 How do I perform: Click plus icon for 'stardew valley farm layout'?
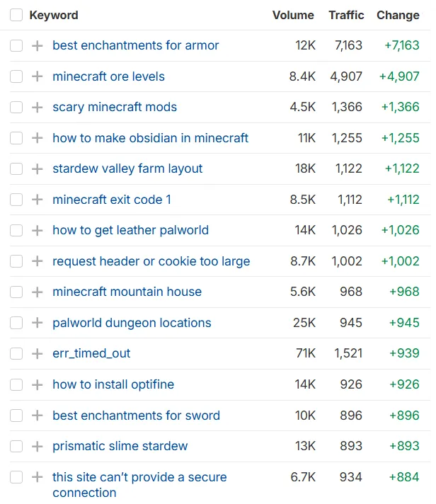tap(37, 169)
